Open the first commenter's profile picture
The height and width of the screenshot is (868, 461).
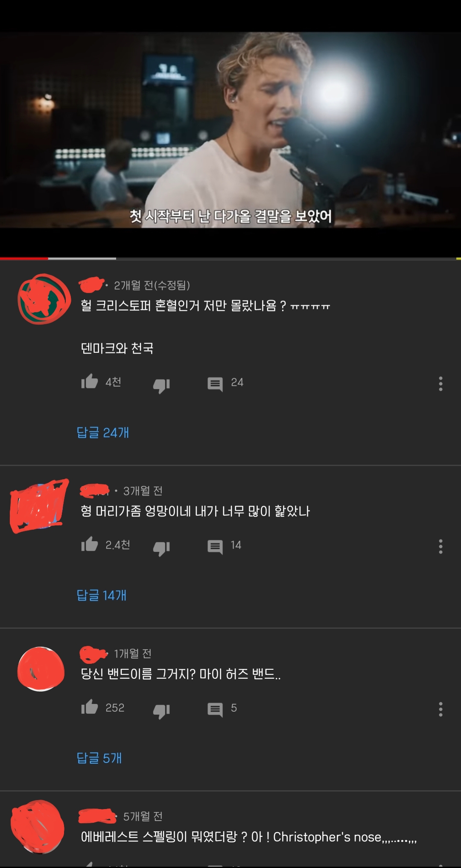[x=44, y=299]
